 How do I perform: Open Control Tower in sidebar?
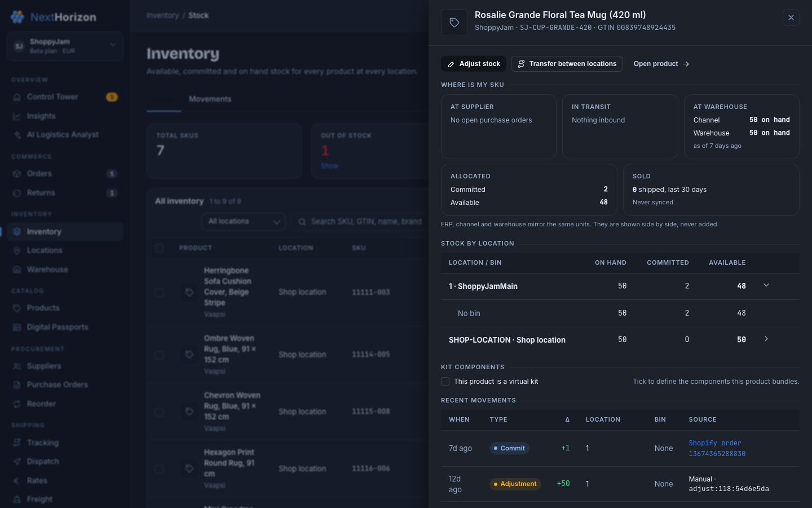point(65,97)
